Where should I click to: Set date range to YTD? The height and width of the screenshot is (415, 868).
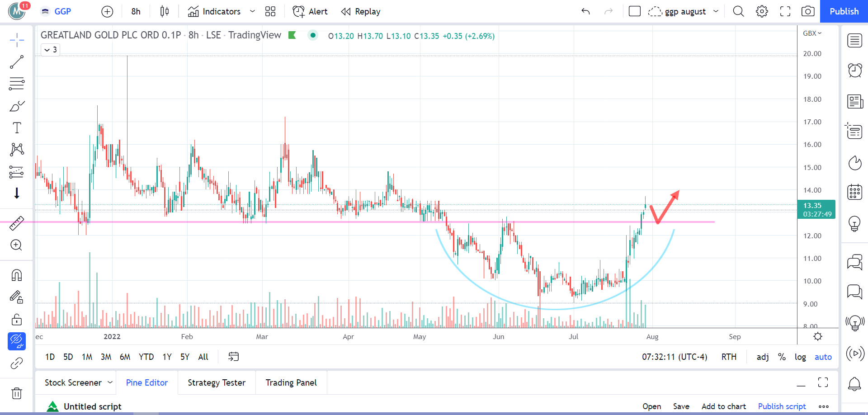(146, 357)
